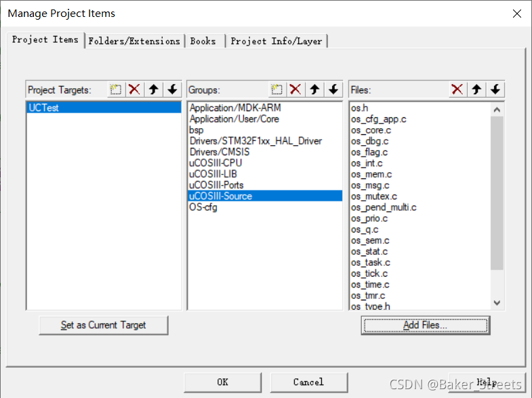This screenshot has height=398, width=532.
Task: Click New icon in Project Targets header
Action: point(116,89)
